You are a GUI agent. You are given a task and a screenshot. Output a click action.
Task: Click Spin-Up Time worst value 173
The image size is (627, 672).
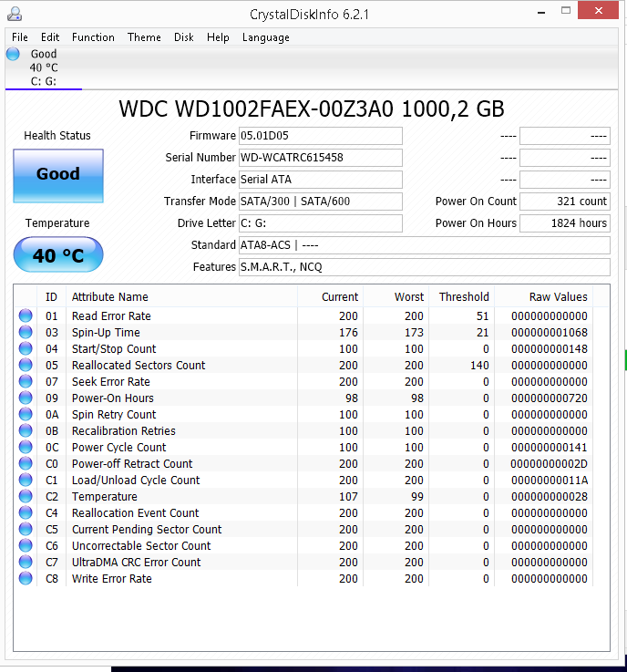click(x=414, y=332)
